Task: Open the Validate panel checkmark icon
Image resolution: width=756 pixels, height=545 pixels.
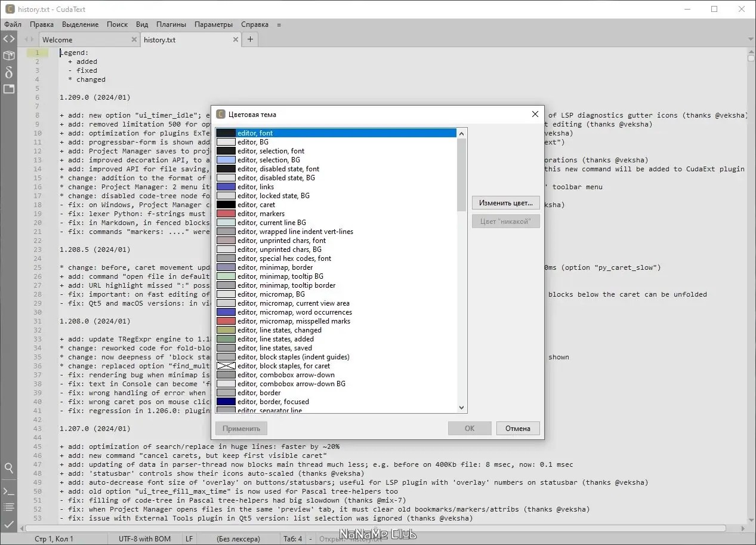Action: tap(9, 525)
